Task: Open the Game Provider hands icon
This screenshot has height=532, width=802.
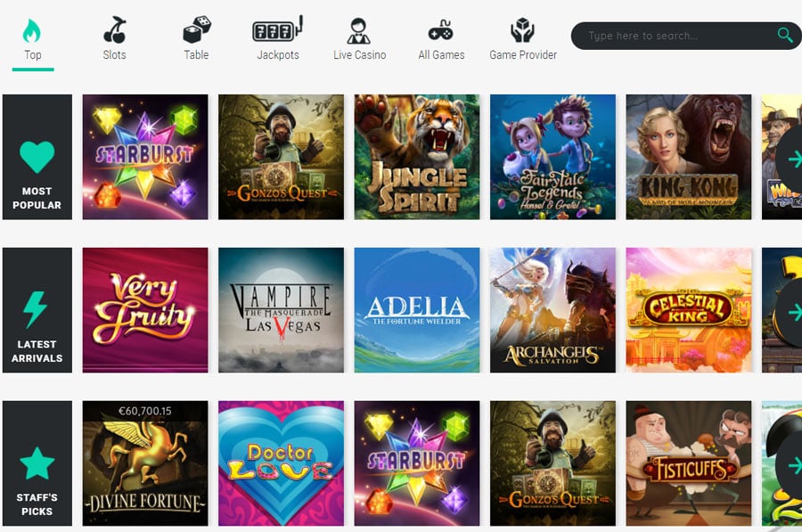Action: pyautogui.click(x=522, y=30)
